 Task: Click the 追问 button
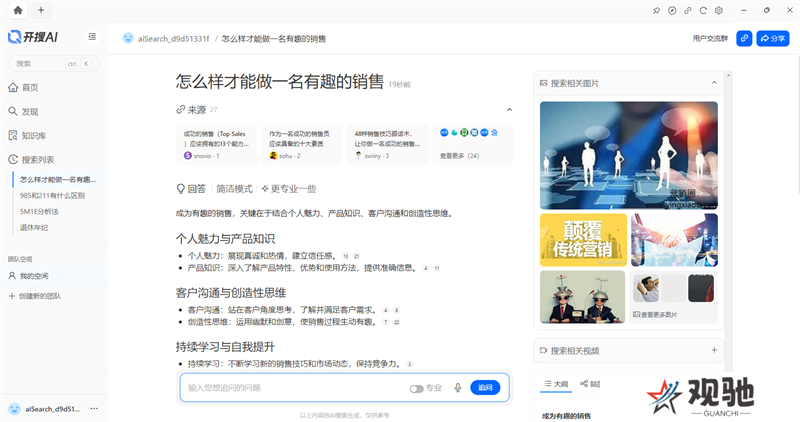click(485, 388)
